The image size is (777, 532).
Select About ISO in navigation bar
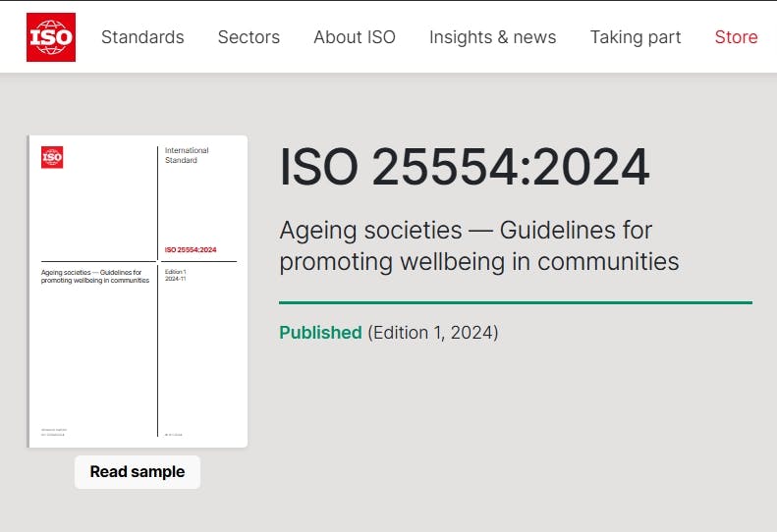click(355, 37)
